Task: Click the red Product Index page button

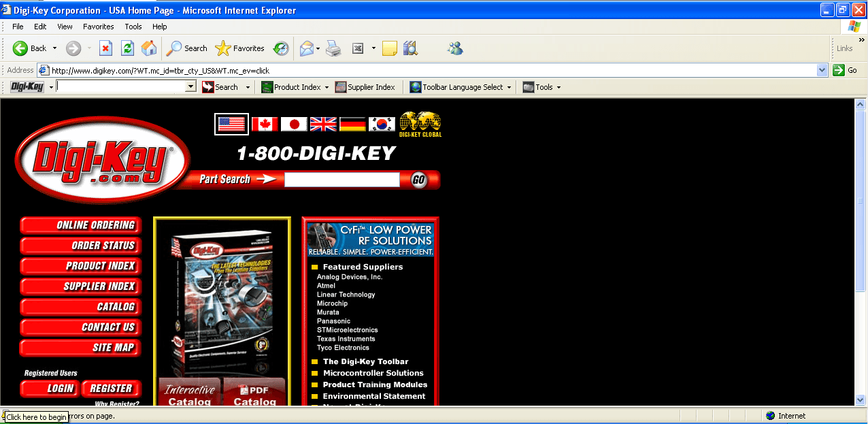Action: [x=80, y=266]
